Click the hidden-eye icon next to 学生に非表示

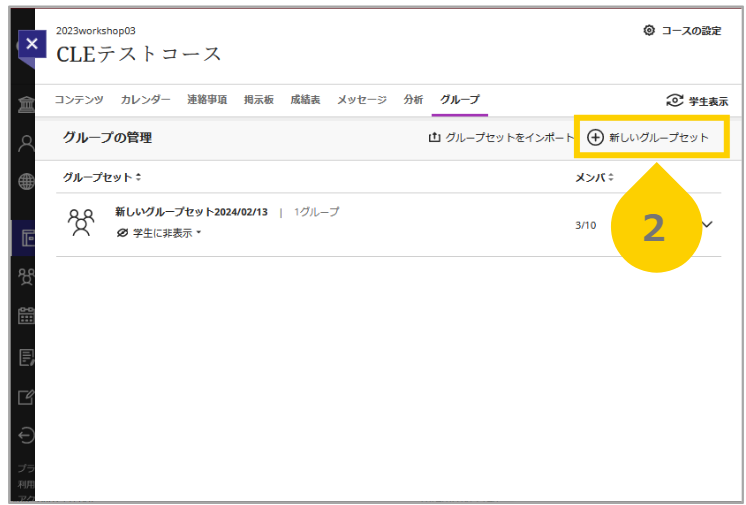122,233
